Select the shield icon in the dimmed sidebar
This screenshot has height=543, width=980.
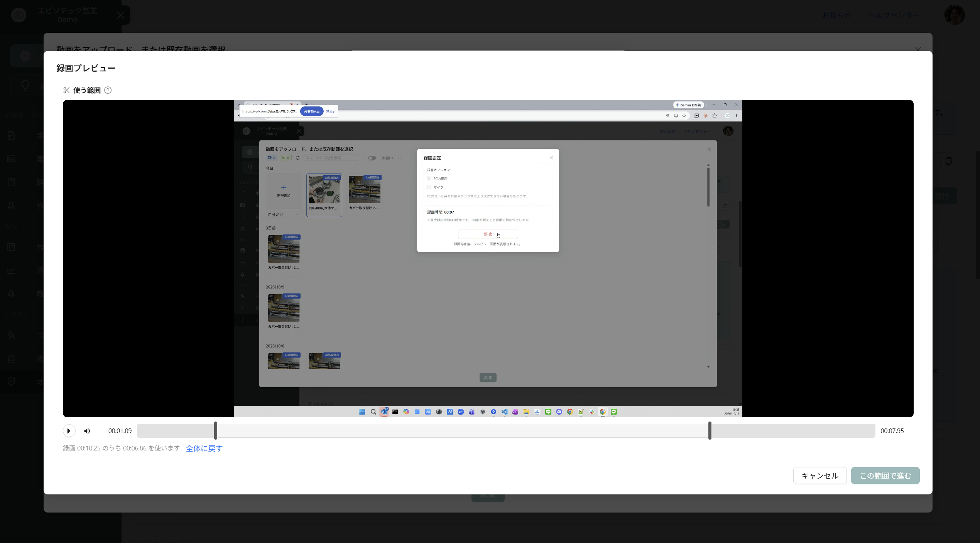coord(11,381)
